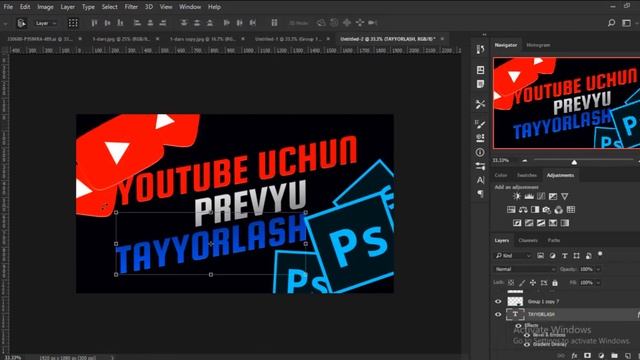Open the Window menu
Viewport: 640px width, 360px height.
click(190, 7)
